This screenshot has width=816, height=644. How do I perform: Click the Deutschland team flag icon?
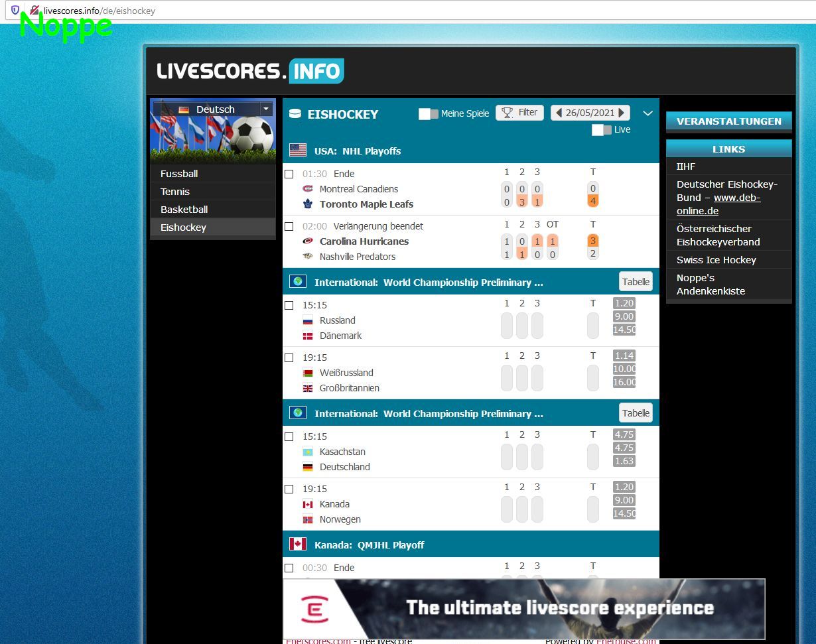[x=307, y=467]
